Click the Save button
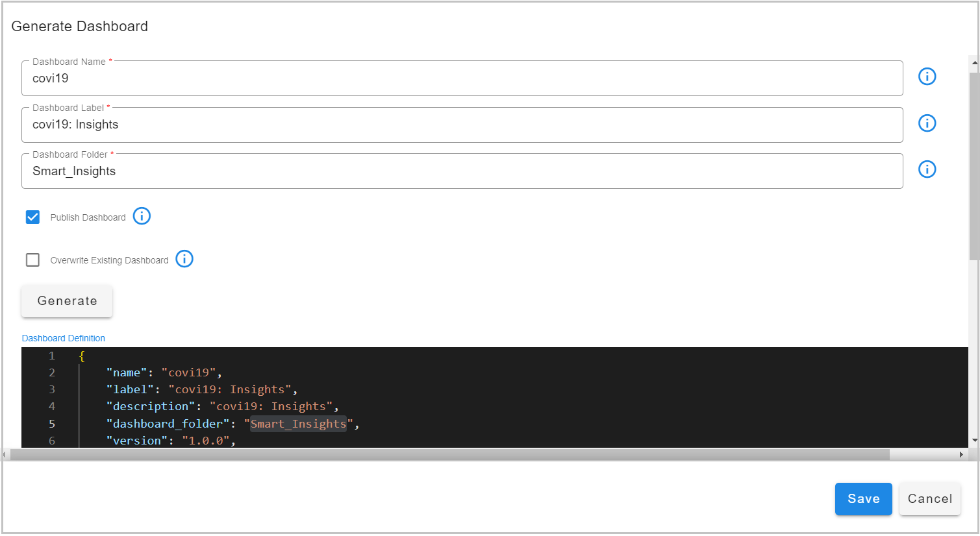 tap(863, 499)
